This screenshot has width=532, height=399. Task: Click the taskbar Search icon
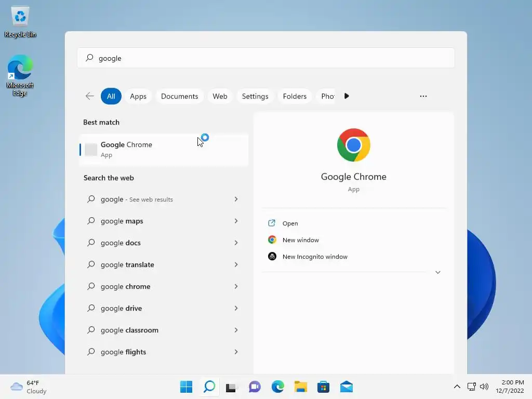[x=209, y=387]
